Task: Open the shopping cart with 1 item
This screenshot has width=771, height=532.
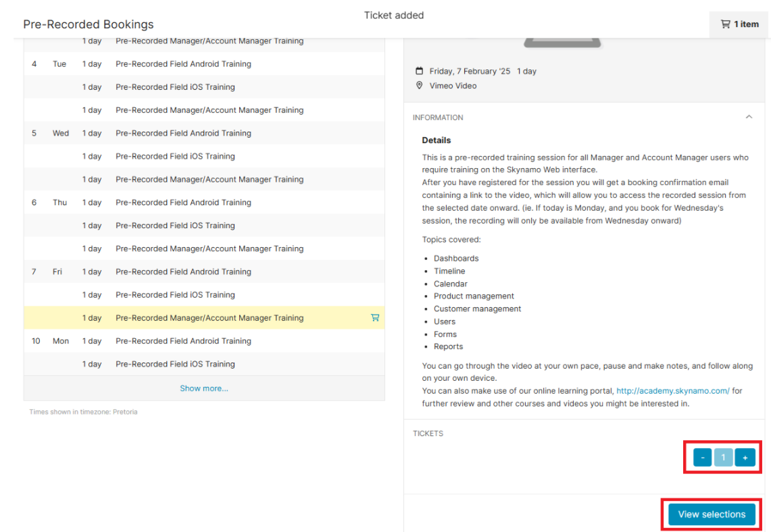Action: point(739,24)
